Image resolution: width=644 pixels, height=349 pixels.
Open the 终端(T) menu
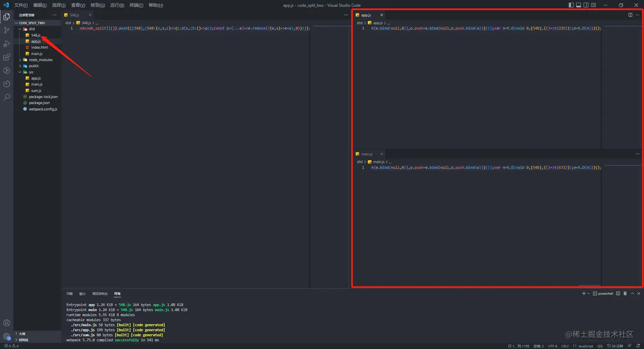(136, 5)
